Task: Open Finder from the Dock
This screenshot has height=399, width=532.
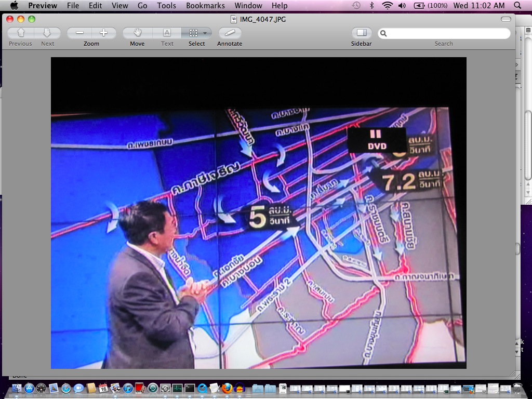Action: (x=16, y=388)
